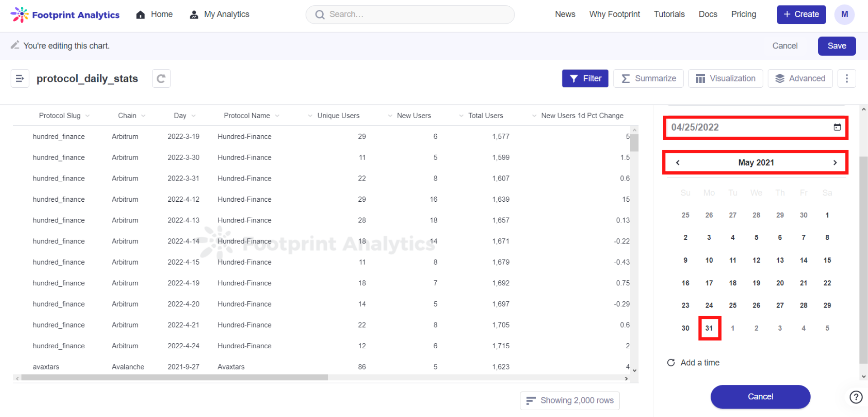This screenshot has width=868, height=417.
Task: Click the date input showing 04/25/2022
Action: [x=756, y=127]
